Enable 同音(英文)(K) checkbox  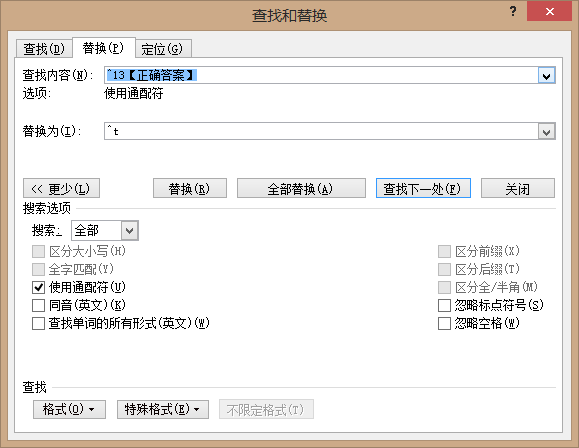coord(38,305)
